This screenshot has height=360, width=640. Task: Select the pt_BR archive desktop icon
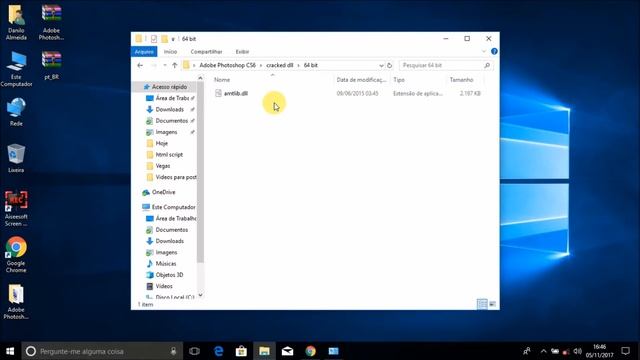click(51, 65)
